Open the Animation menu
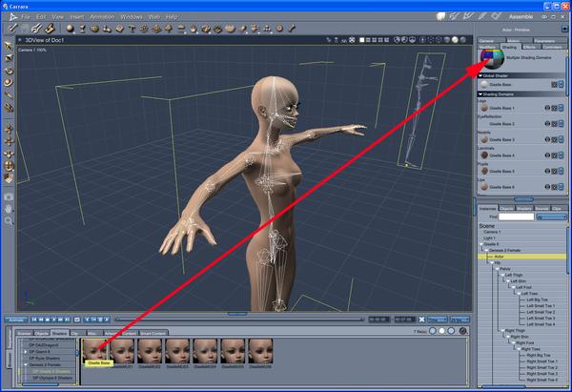Screen dimensions: 572x392 tap(102, 17)
